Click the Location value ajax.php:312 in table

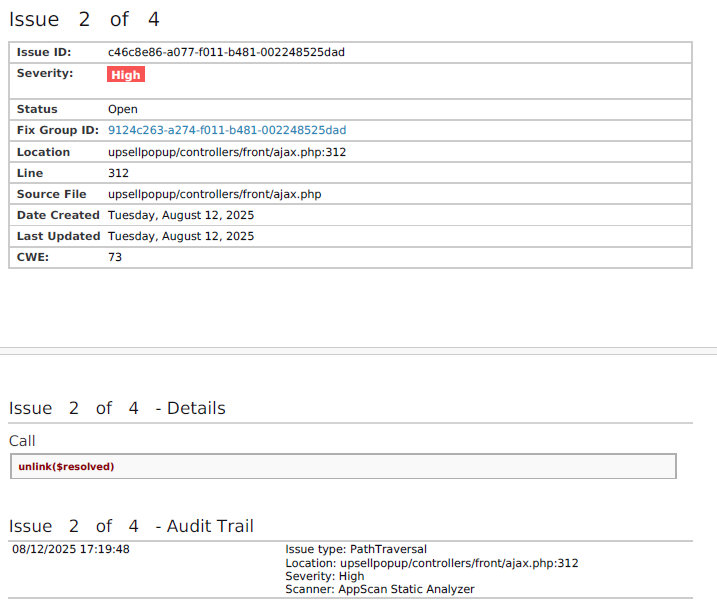coord(227,152)
